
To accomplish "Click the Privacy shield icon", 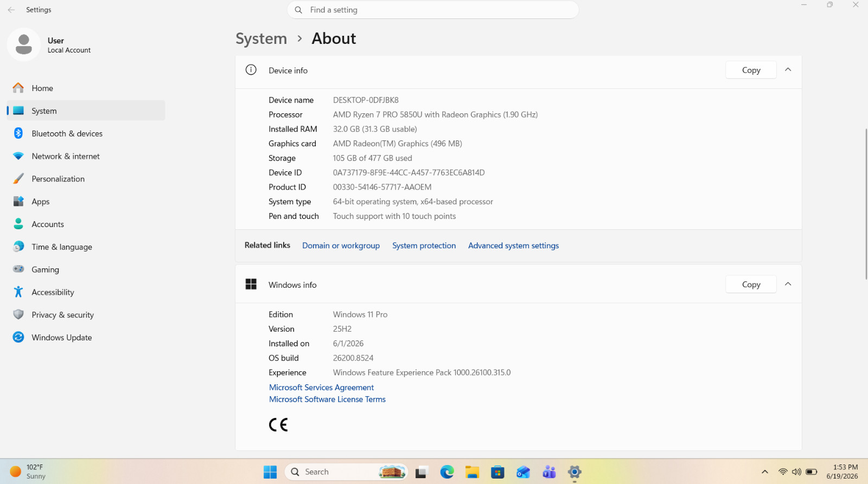I will [18, 314].
